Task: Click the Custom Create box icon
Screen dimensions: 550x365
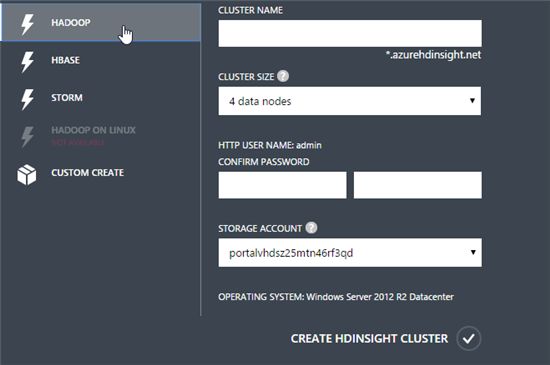Action: [x=27, y=174]
